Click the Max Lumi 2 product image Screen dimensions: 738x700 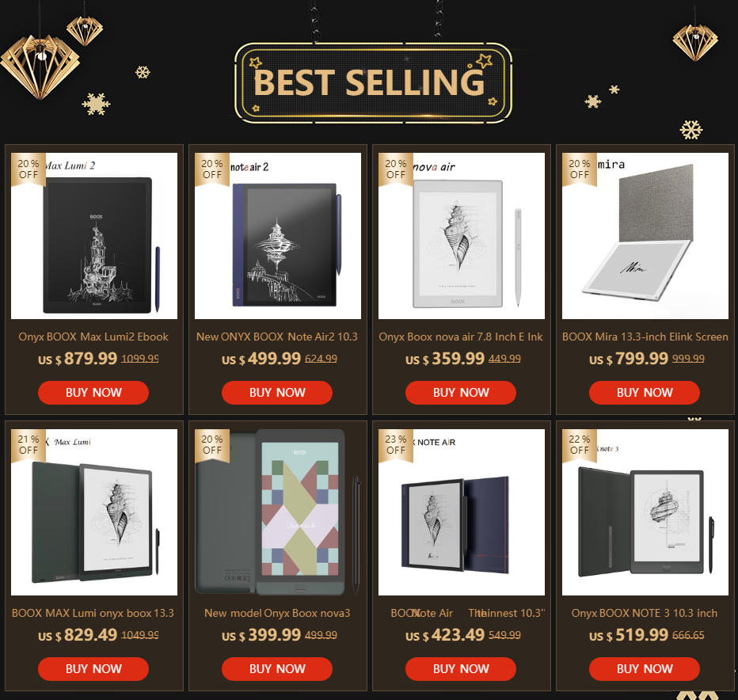[94, 236]
